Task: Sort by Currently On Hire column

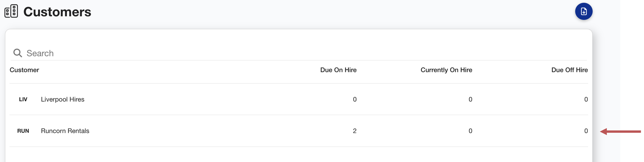Action: click(446, 70)
